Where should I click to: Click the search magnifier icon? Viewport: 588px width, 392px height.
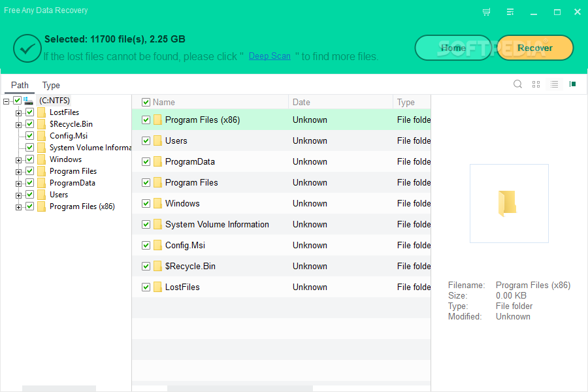[517, 84]
